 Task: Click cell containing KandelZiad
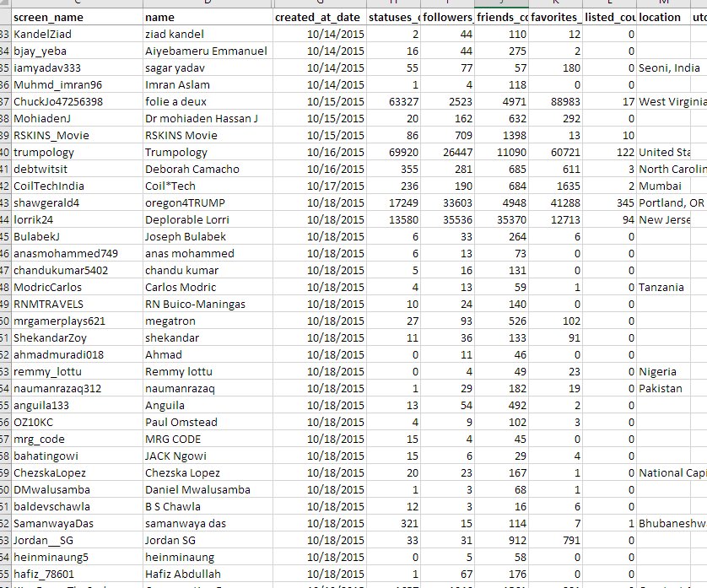pos(77,35)
